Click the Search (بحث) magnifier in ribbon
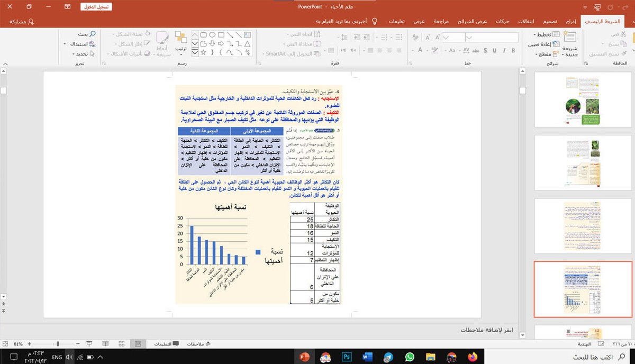Viewport: 635px width, 364px height. coord(93,34)
